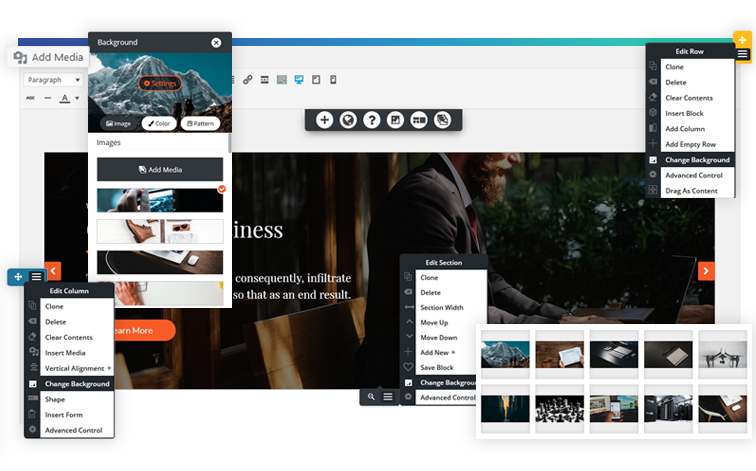Click the form icon beside Insert Form
The image size is (756, 471).
click(x=33, y=414)
